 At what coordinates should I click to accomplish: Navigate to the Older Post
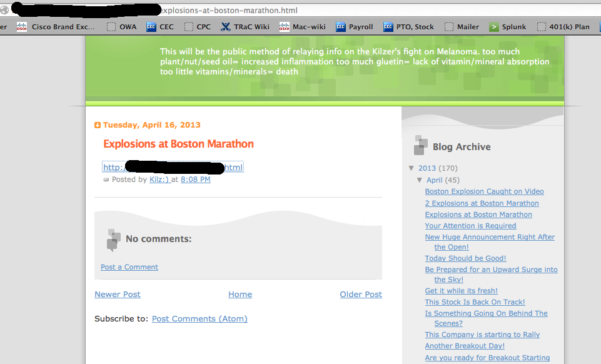click(x=361, y=295)
